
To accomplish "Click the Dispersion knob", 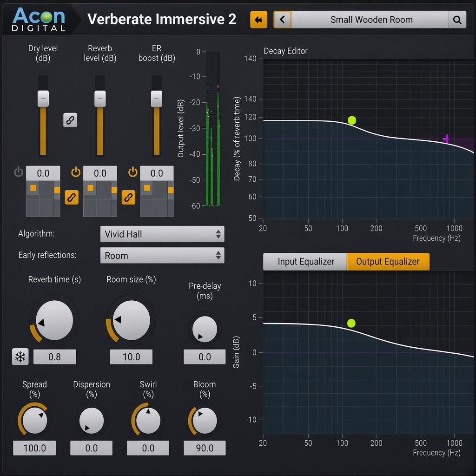I will (92, 420).
